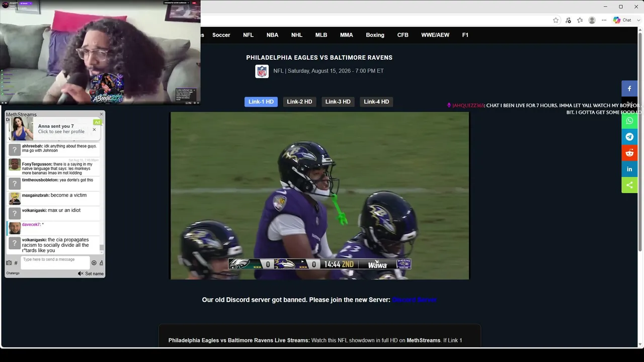
Task: Switch to the Link-3 HD stream
Action: [x=338, y=102]
